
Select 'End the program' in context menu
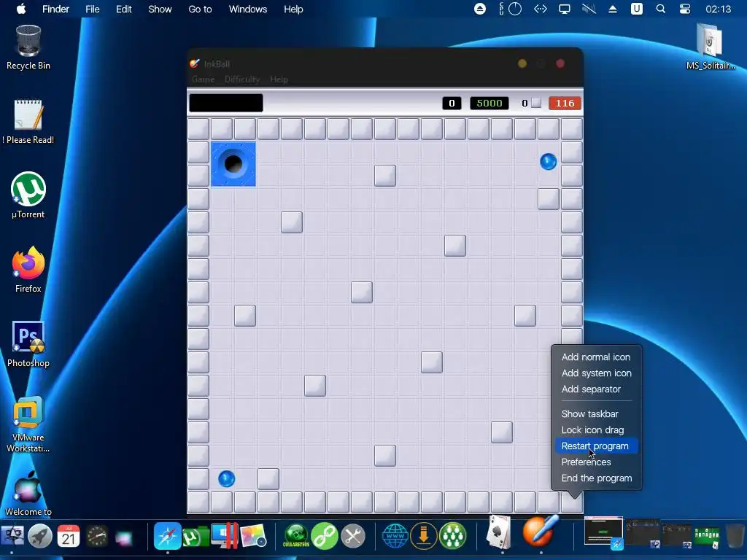[x=596, y=478]
